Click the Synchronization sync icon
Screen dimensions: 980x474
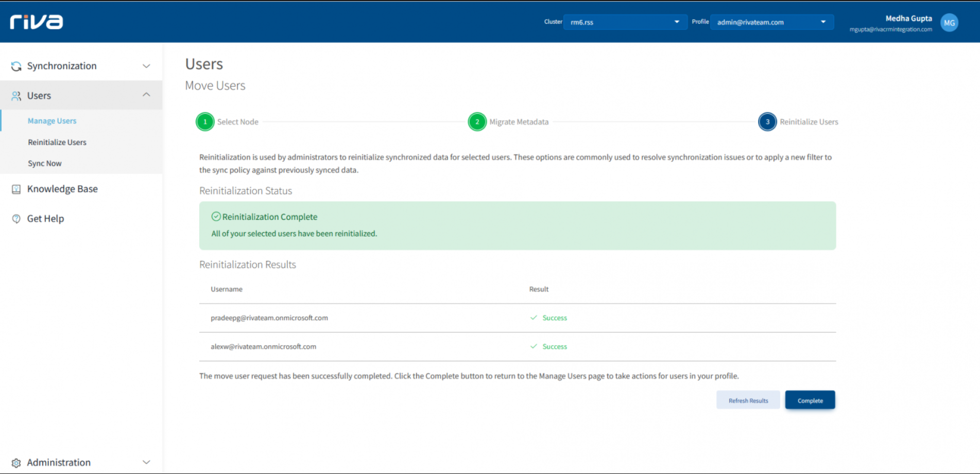pos(16,66)
